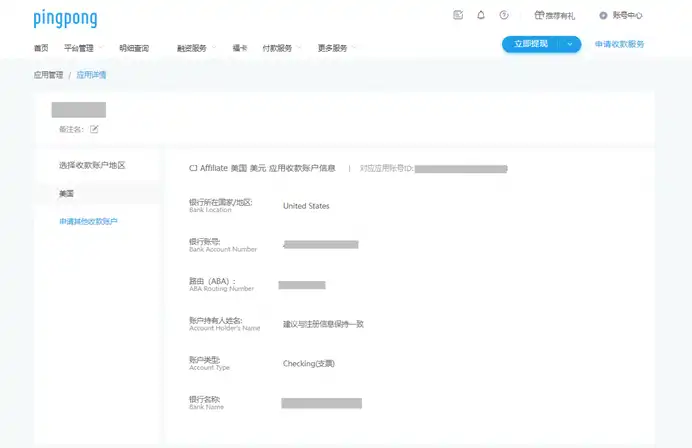
Task: Go to 首页 home menu
Action: (41, 48)
